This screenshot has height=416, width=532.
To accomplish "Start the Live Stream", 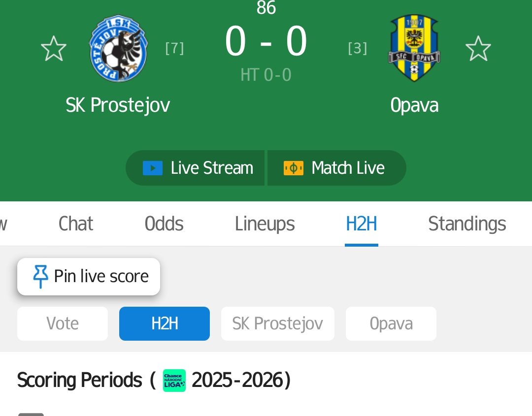I will [195, 168].
